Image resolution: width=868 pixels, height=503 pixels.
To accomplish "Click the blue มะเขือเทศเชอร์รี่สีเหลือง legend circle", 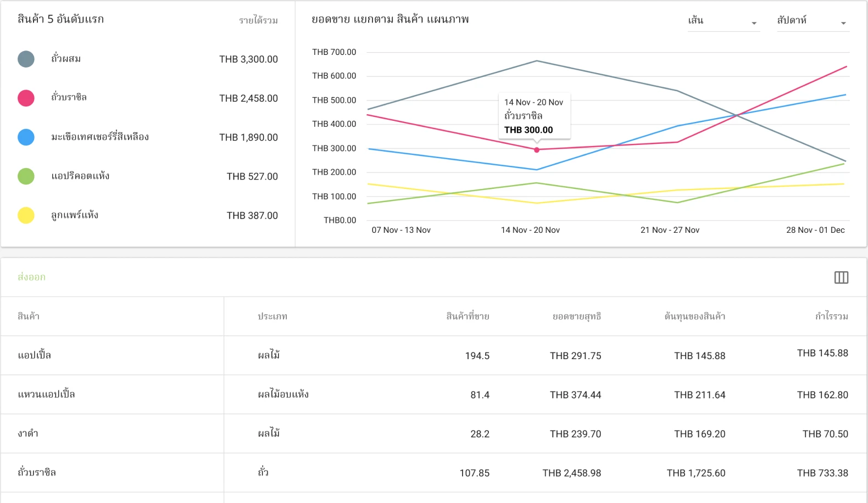I will 26,137.
